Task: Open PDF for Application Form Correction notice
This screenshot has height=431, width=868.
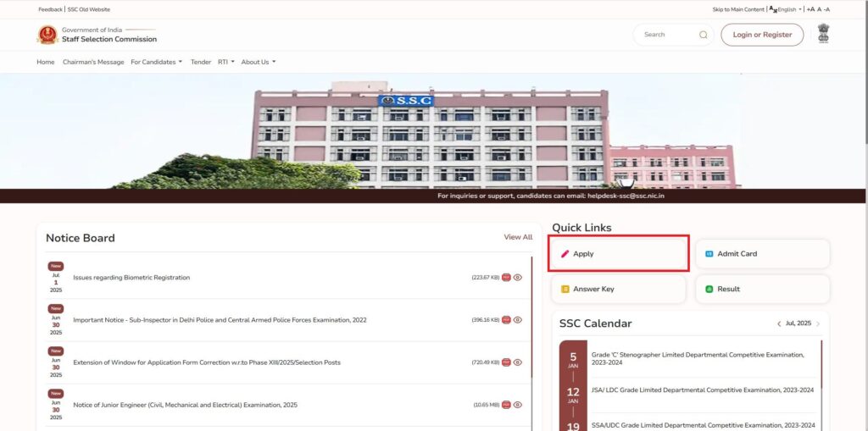Action: [506, 362]
